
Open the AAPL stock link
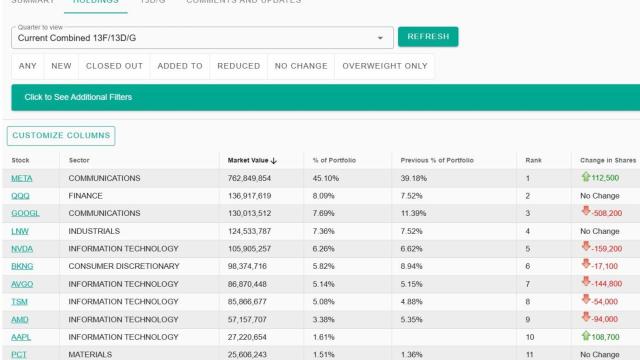21,337
